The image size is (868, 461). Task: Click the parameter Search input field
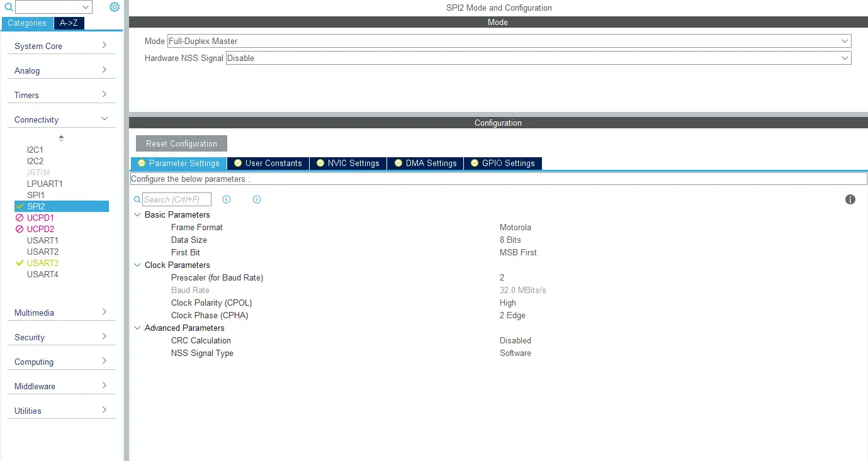(x=176, y=199)
